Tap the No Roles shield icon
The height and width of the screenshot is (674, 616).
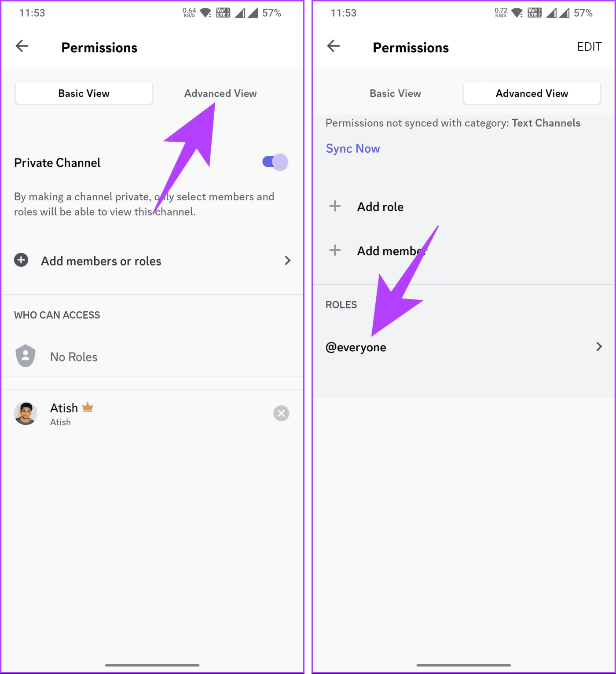26,356
